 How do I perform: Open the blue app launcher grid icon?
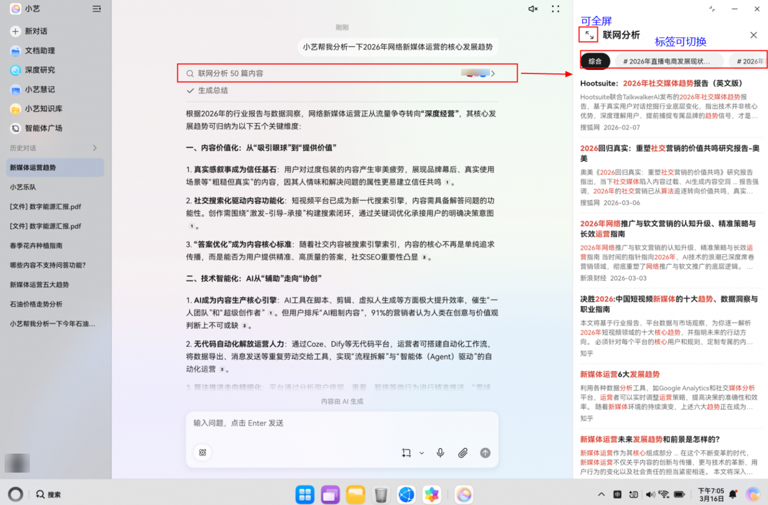[305, 495]
